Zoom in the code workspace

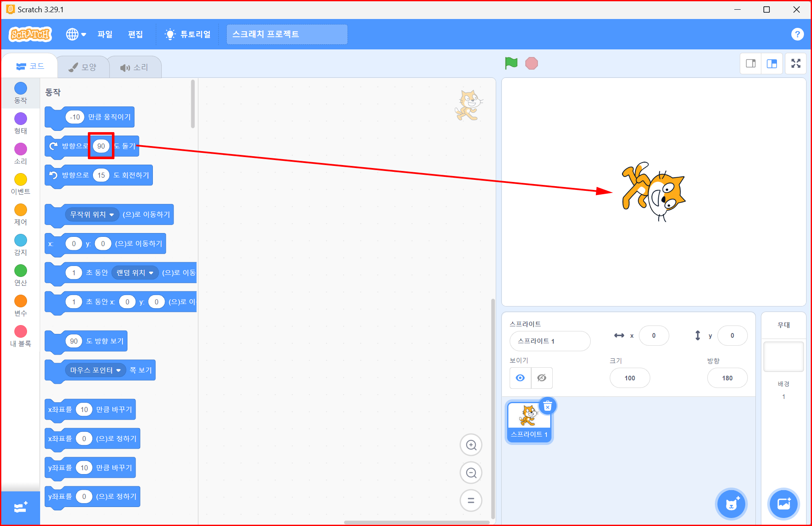click(471, 445)
